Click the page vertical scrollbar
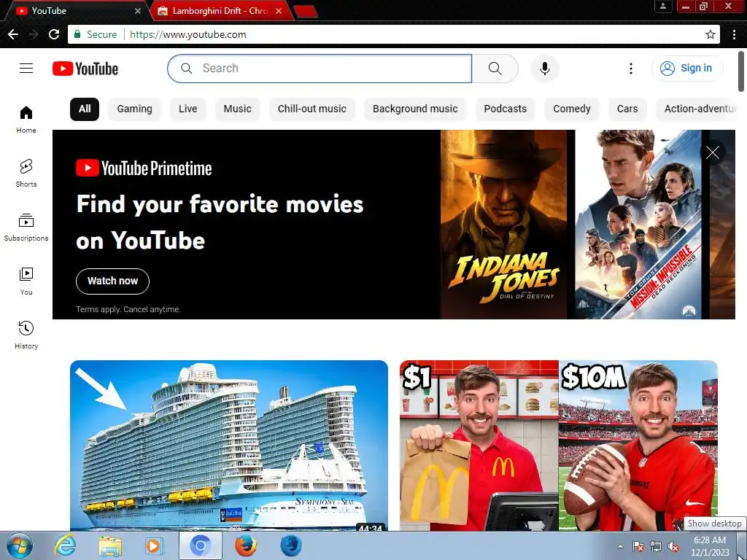The width and height of the screenshot is (747, 560). (741, 71)
